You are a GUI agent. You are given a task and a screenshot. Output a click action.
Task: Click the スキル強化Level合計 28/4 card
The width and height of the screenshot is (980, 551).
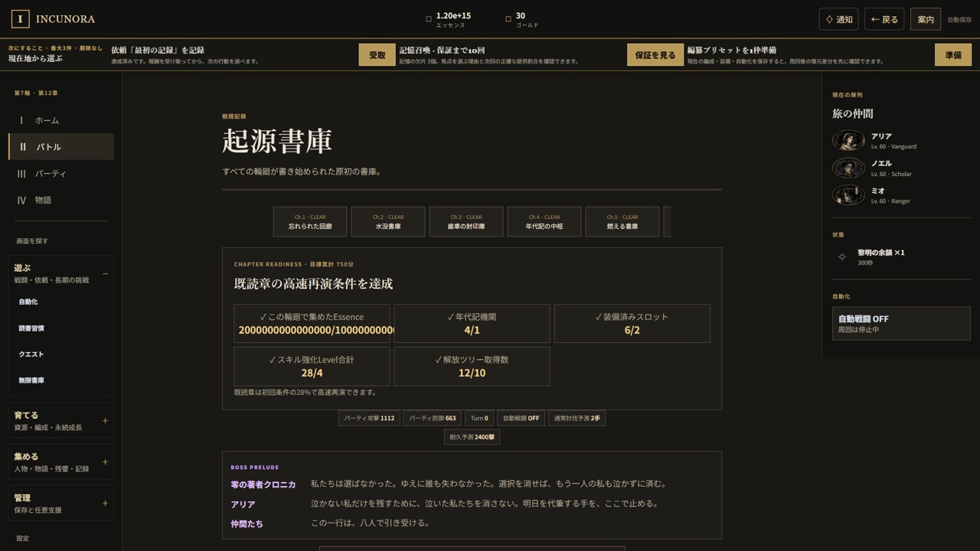[312, 366]
